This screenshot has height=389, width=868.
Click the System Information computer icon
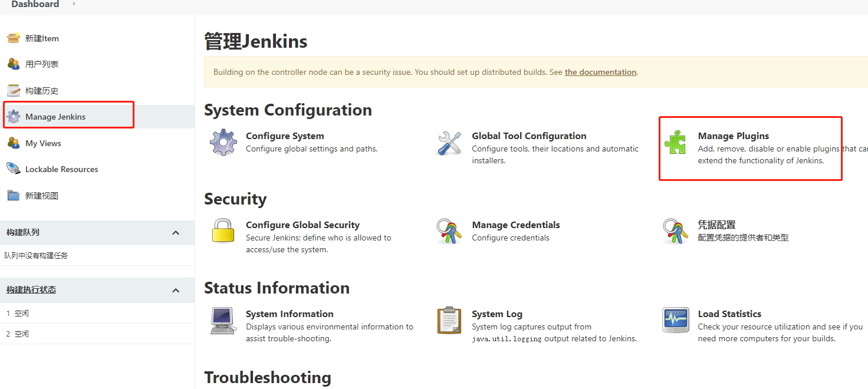(x=223, y=321)
